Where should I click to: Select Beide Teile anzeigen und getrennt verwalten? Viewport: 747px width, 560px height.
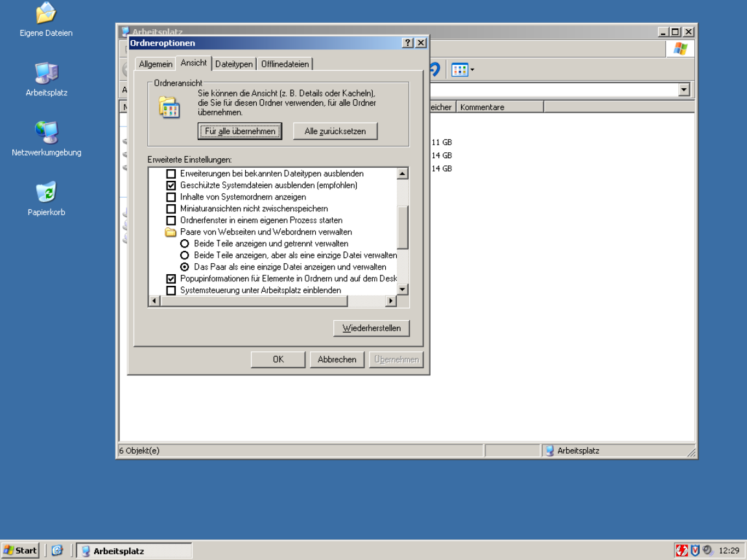(185, 244)
